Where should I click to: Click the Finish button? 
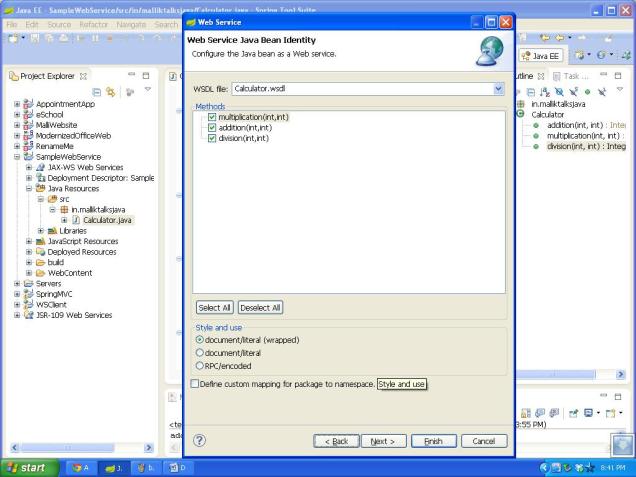coord(434,441)
